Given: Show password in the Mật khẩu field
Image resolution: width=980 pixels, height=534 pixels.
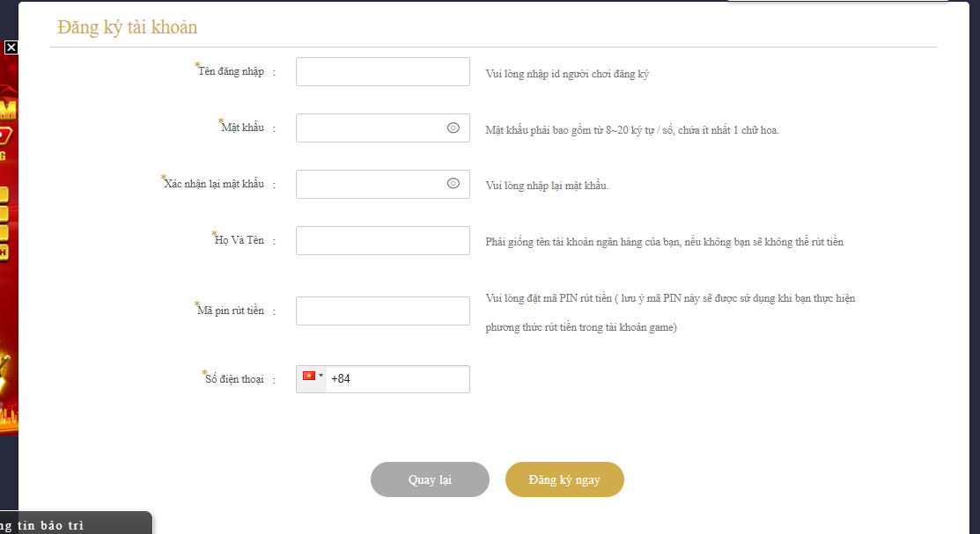Looking at the screenshot, I should (453, 128).
